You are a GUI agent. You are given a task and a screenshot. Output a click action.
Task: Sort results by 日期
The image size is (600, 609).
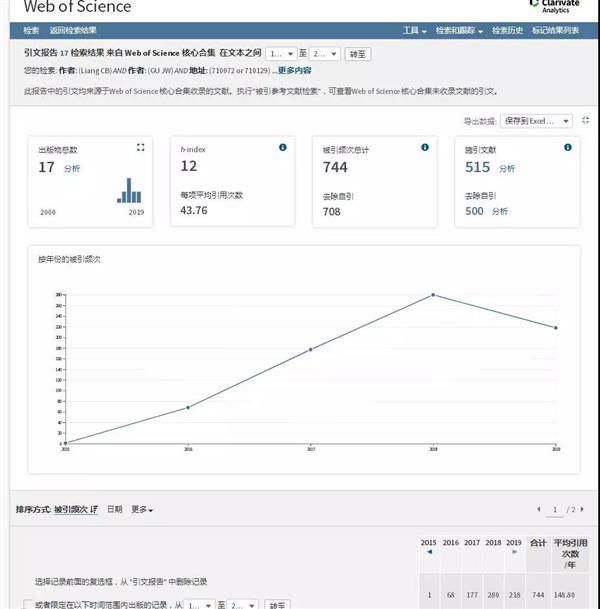click(115, 510)
